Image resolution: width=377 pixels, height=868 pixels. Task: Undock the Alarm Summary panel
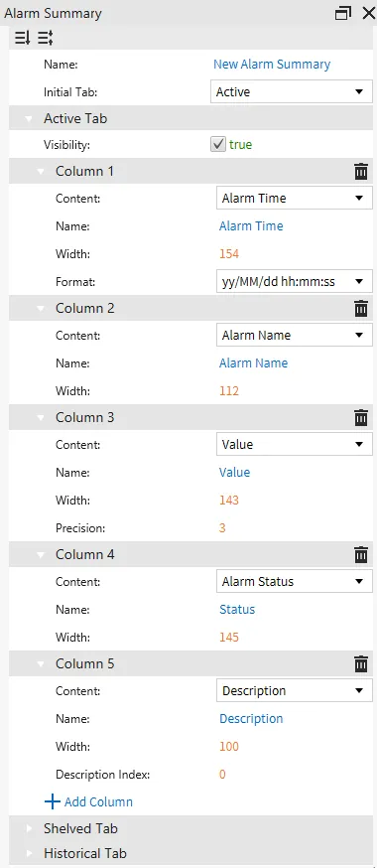[343, 13]
